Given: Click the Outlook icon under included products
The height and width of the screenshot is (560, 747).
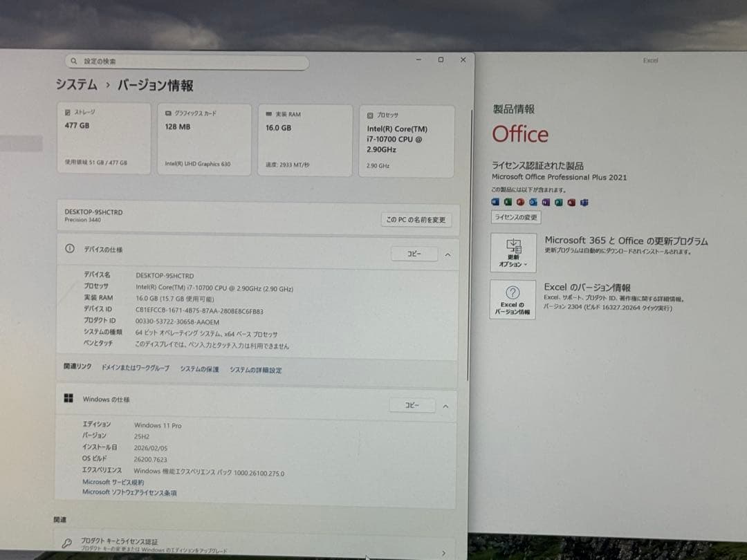Looking at the screenshot, I should (x=533, y=202).
